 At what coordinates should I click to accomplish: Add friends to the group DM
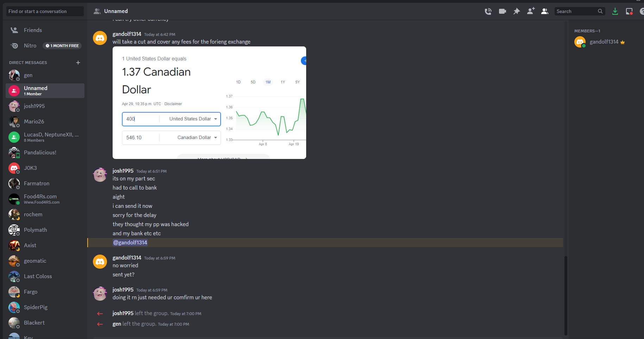(x=531, y=11)
